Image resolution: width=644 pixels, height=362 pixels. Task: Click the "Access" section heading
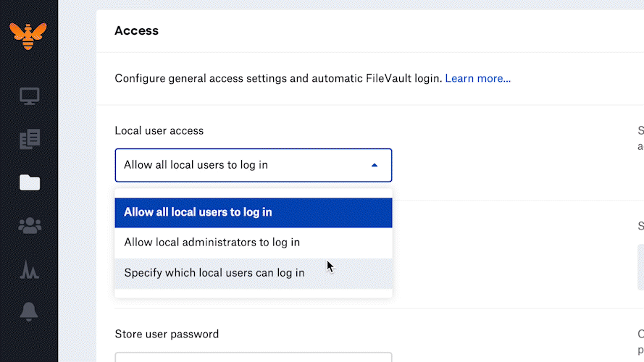click(x=136, y=30)
